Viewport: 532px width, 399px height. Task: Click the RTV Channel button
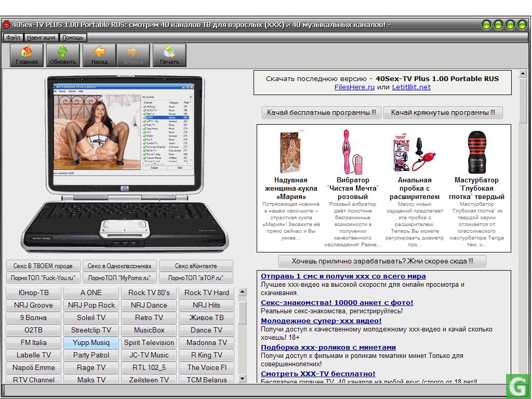coord(34,379)
